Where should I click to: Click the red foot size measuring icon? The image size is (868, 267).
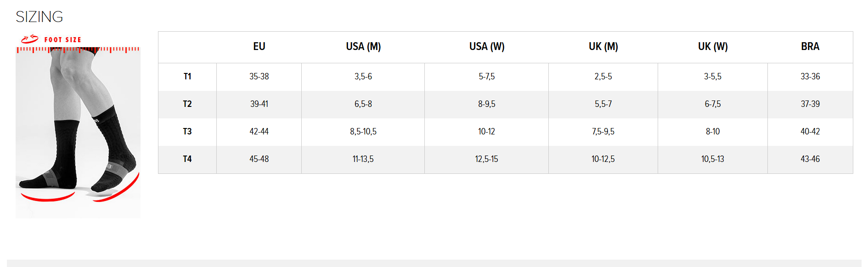click(x=29, y=39)
